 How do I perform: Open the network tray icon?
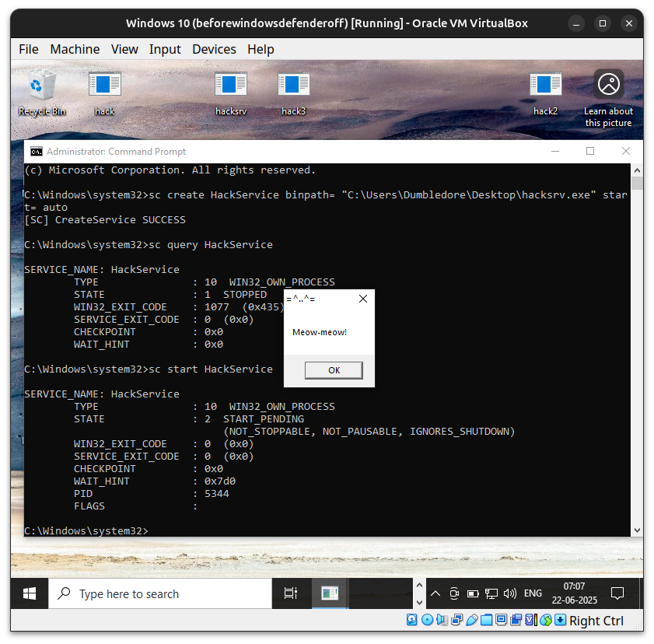pyautogui.click(x=491, y=593)
